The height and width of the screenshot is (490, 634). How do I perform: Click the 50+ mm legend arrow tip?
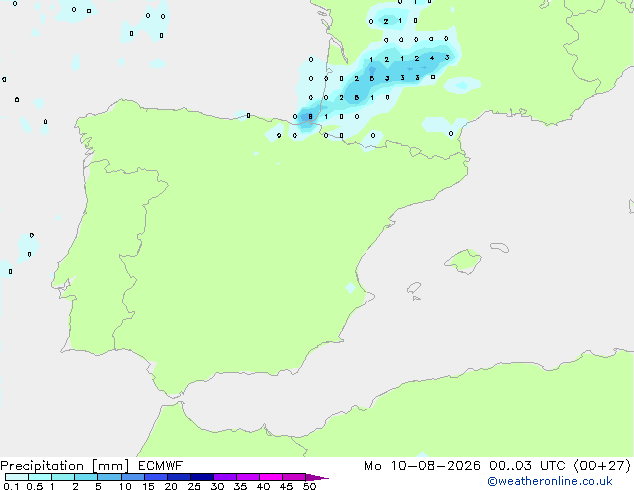(x=317, y=477)
